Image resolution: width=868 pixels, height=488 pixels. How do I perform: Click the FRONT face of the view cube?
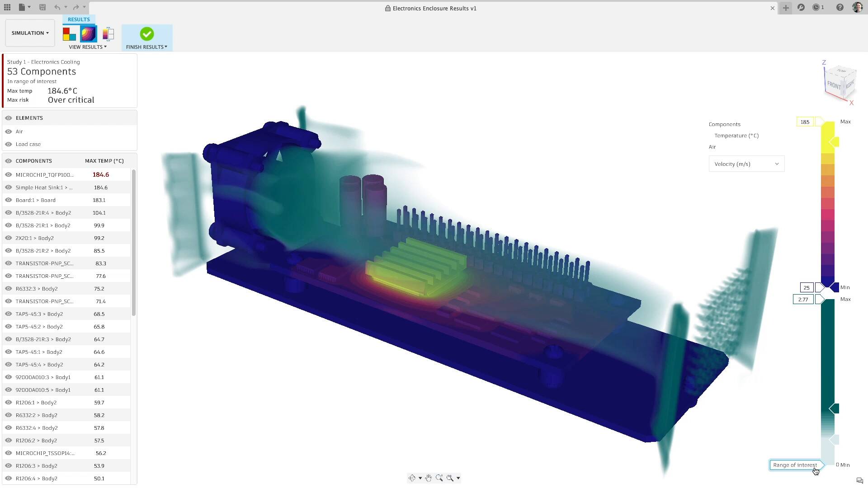(x=834, y=85)
